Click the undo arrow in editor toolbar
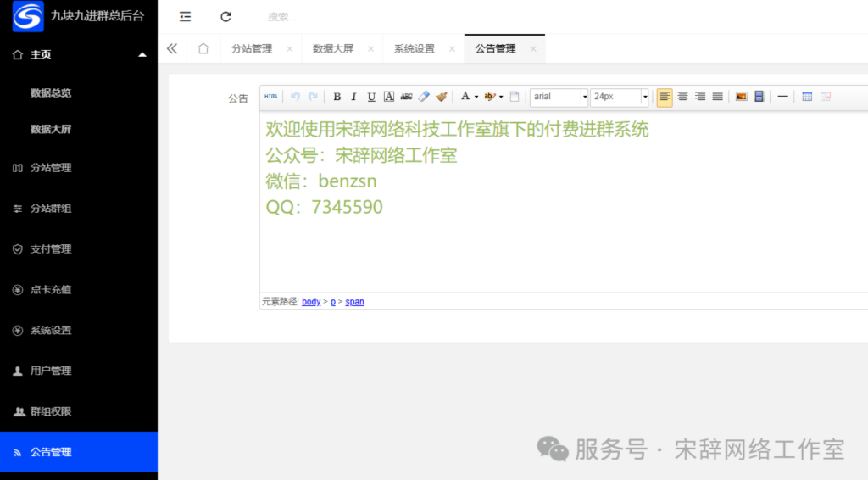 [295, 97]
